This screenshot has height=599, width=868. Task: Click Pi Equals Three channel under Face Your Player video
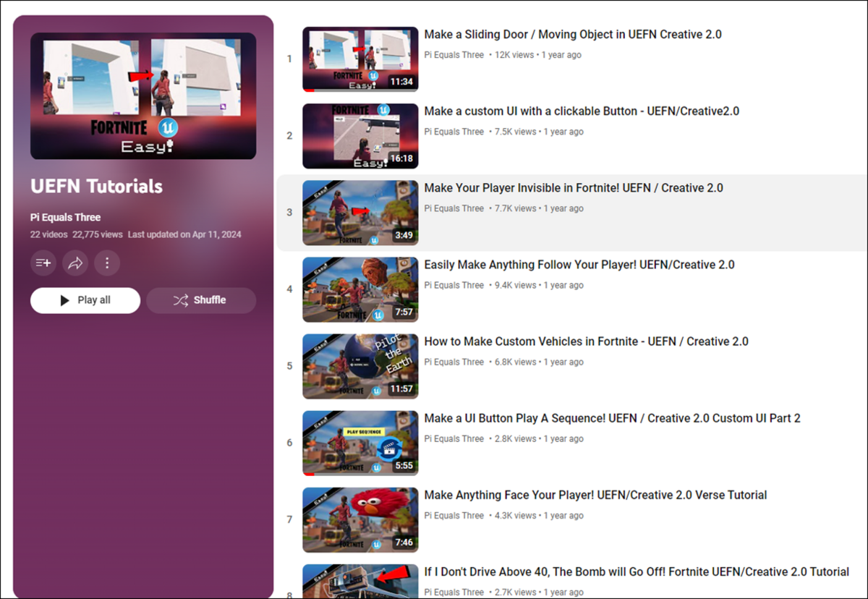454,515
